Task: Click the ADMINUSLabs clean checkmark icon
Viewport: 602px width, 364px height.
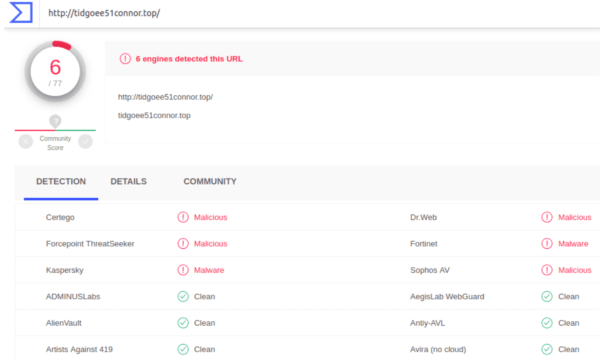Action: click(183, 297)
